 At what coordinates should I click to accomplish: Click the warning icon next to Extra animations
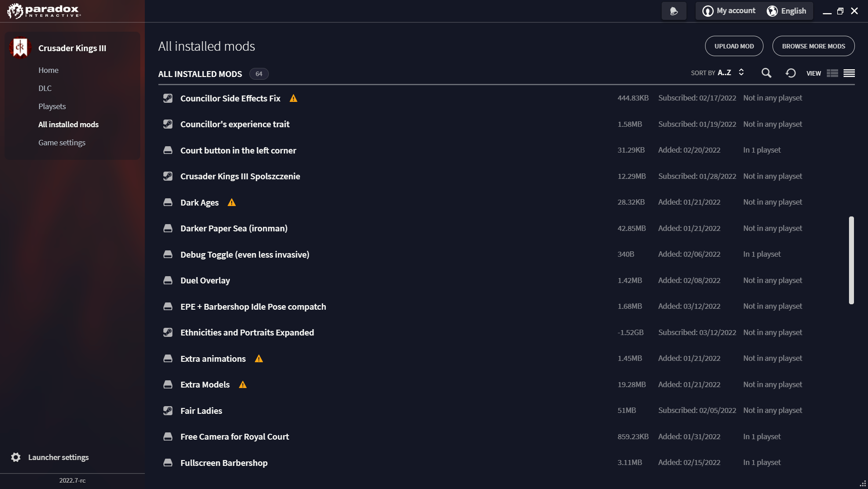pos(259,359)
